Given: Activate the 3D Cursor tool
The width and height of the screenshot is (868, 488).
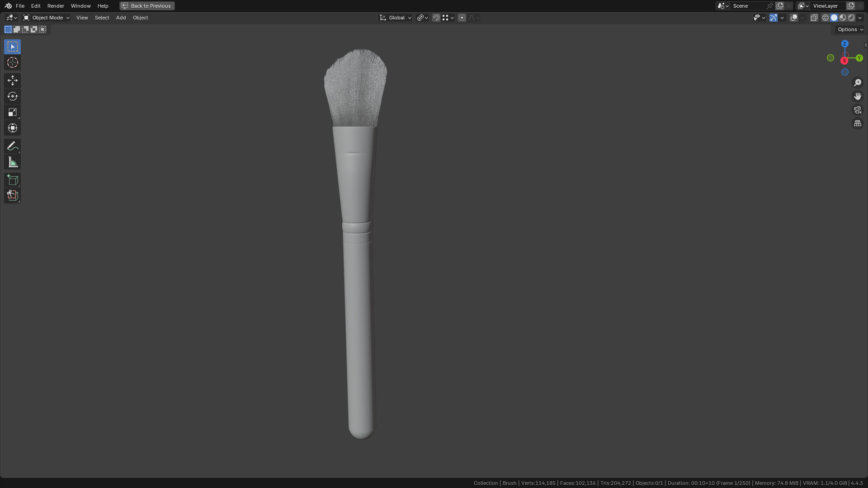Looking at the screenshot, I should click(x=12, y=62).
